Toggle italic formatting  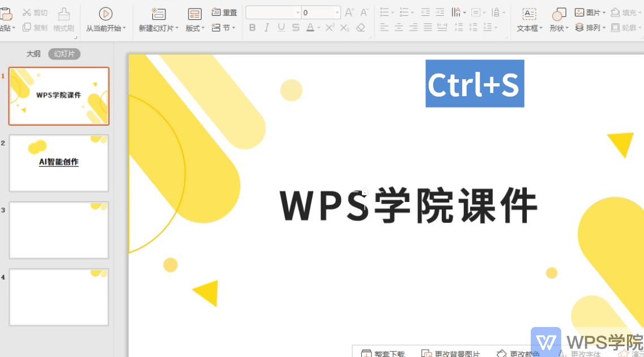(x=267, y=28)
